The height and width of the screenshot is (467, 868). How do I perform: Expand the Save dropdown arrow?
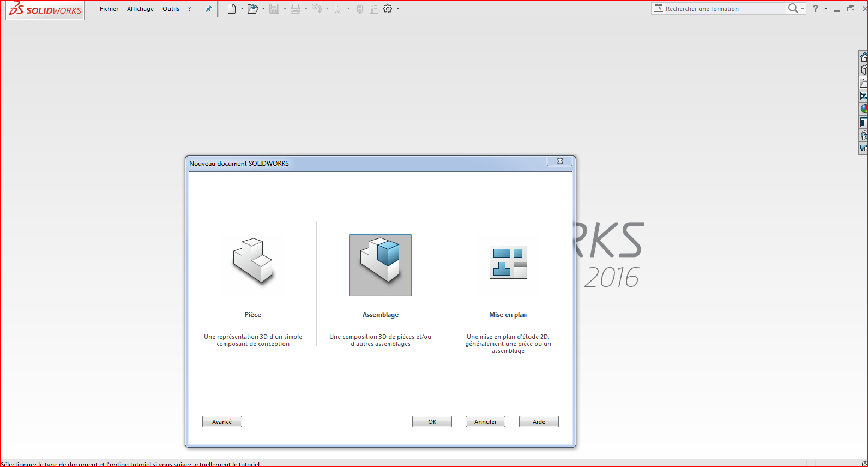tap(285, 9)
